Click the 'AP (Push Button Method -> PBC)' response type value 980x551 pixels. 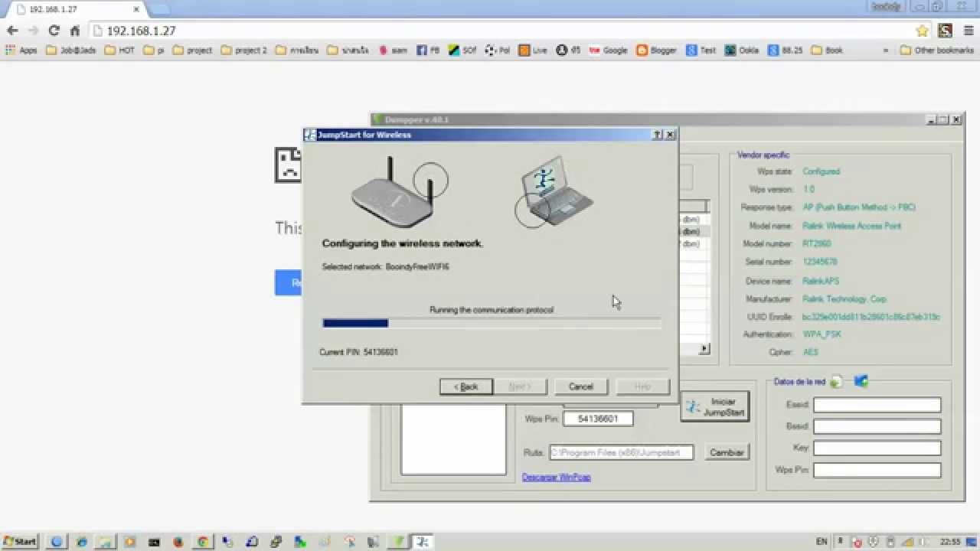859,207
